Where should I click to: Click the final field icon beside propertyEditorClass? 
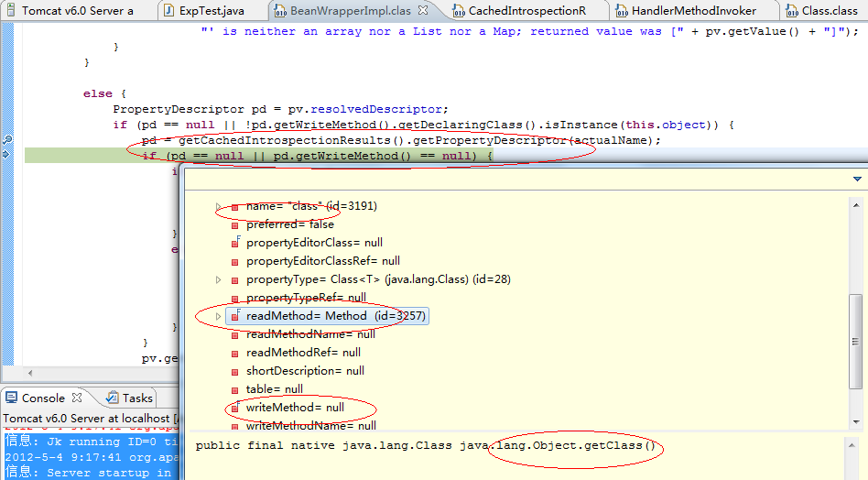(235, 243)
